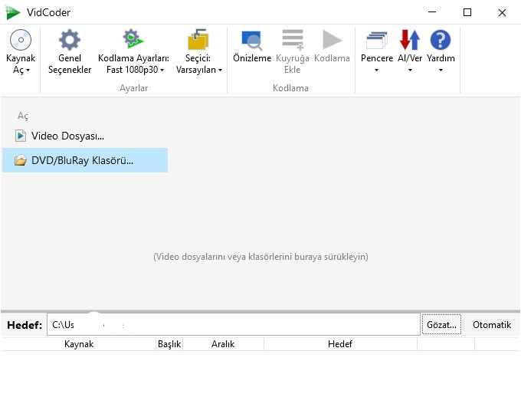
Task: Click the Hedef column header
Action: point(340,344)
